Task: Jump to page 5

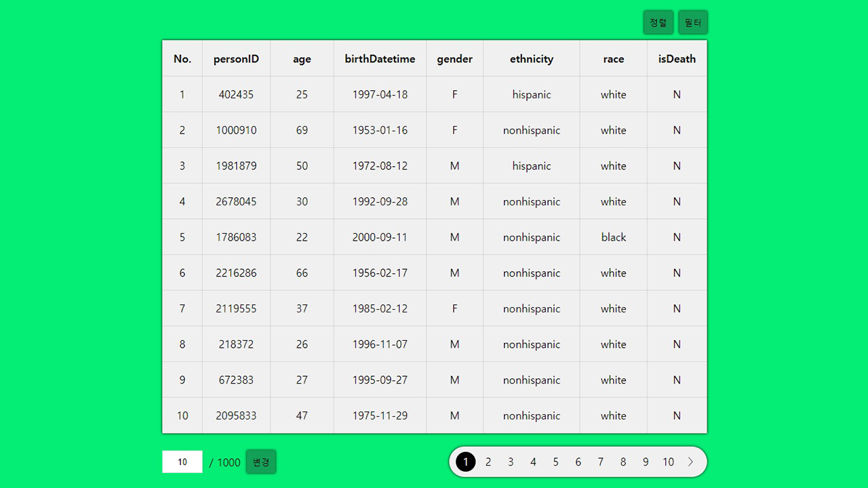Action: point(555,462)
